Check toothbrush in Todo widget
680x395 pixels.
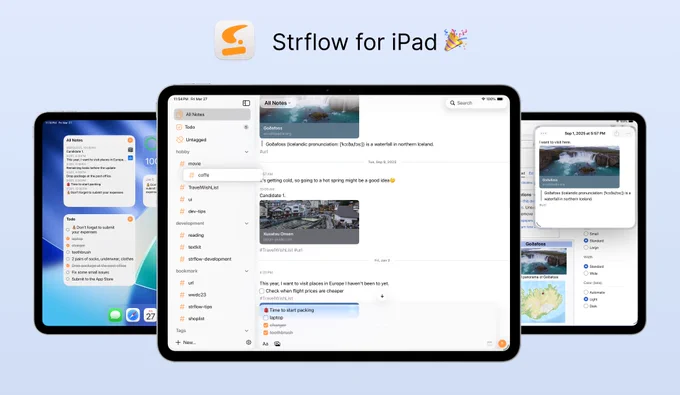(x=68, y=252)
